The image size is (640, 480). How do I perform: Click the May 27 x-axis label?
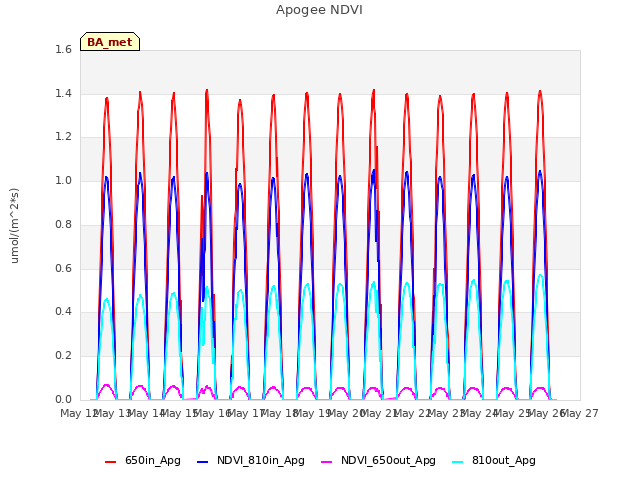coord(580,413)
